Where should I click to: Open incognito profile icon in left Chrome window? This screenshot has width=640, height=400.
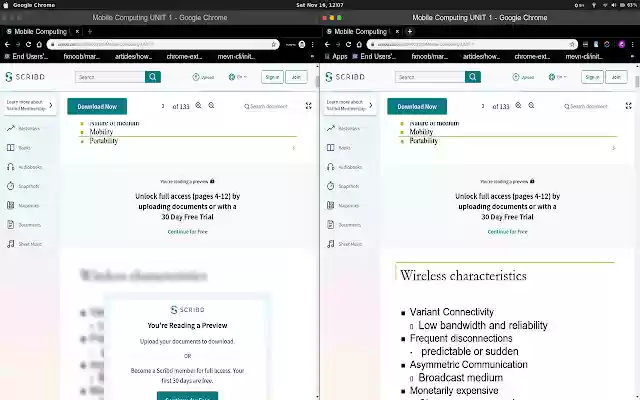302,44
